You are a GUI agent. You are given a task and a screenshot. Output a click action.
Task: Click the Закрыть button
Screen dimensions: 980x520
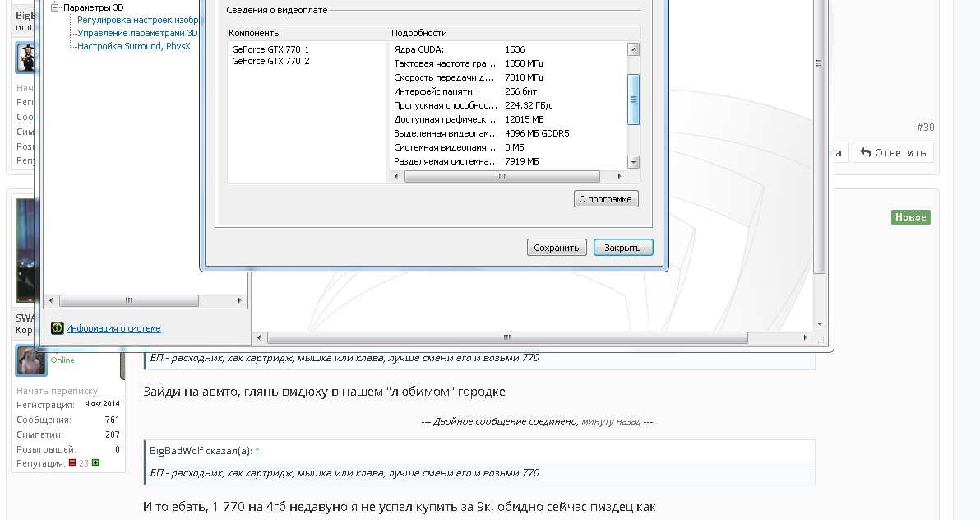pos(622,248)
